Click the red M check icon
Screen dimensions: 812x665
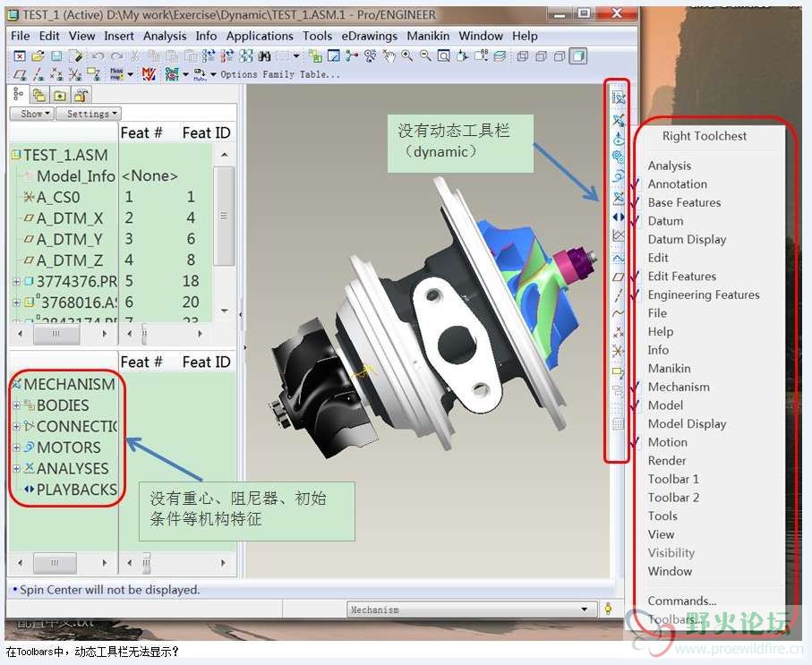pos(150,74)
